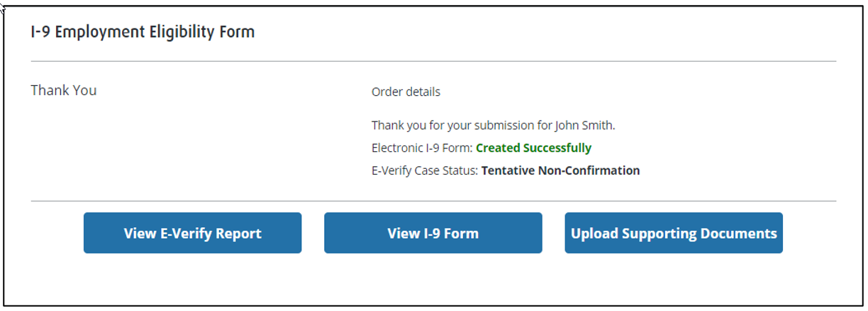Viewport: 868px width, 311px height.
Task: Click the thank you for your submission sentence
Action: (x=493, y=126)
